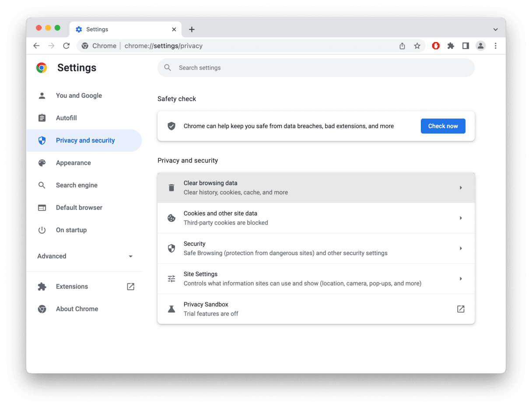Select Appearance in the sidebar
532x408 pixels.
73,163
